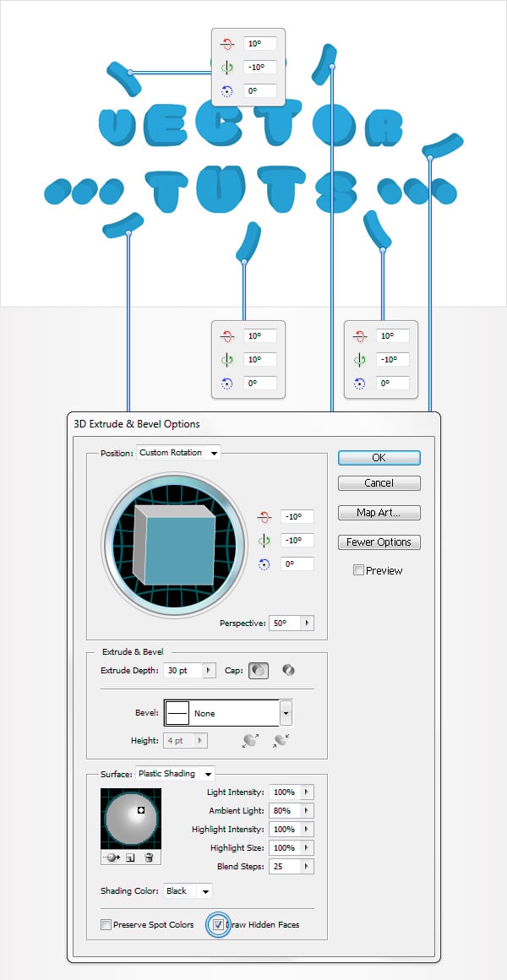Open the Shading Color Black dropdown
Screen dimensions: 507x980
coord(188,890)
